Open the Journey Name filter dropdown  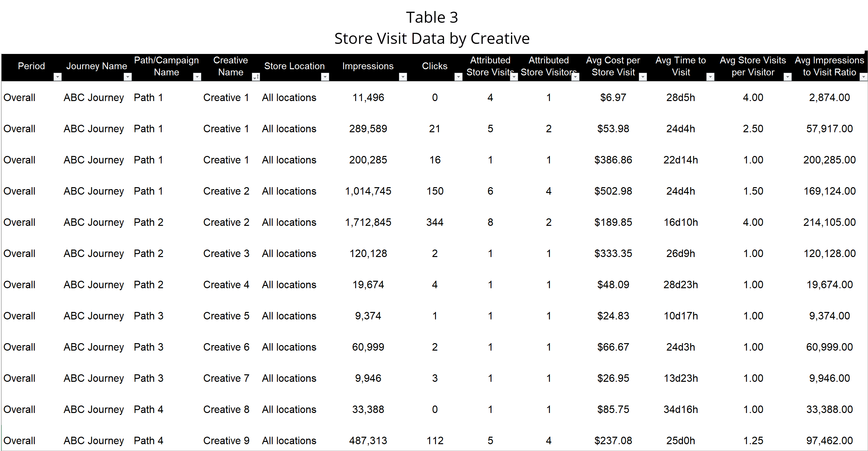pos(127,77)
